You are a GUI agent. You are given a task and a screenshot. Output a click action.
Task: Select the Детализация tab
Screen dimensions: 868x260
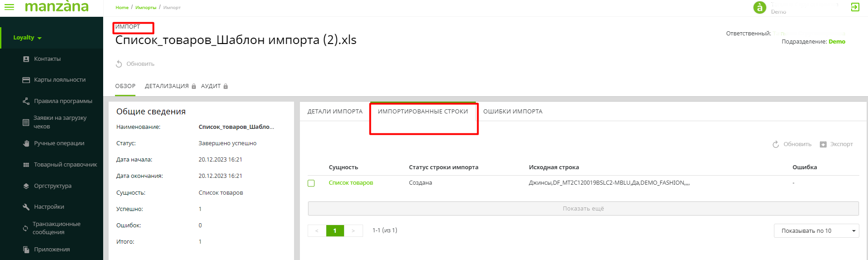pyautogui.click(x=167, y=86)
